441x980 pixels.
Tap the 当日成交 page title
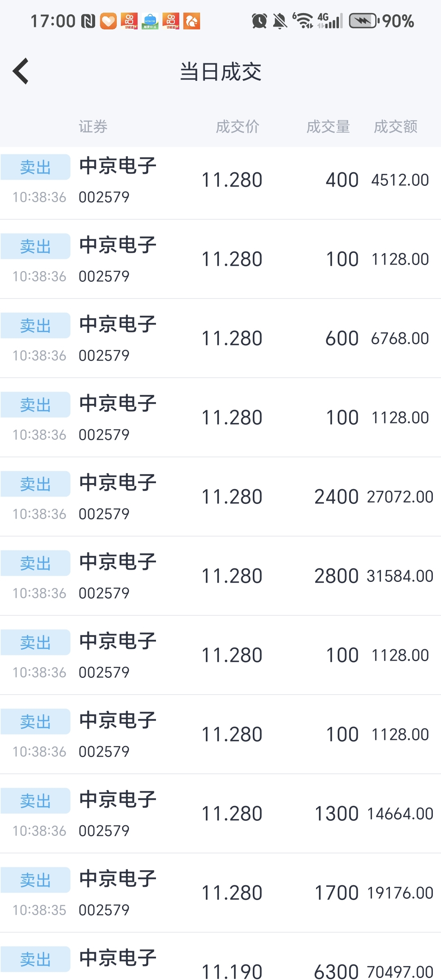pyautogui.click(x=220, y=72)
